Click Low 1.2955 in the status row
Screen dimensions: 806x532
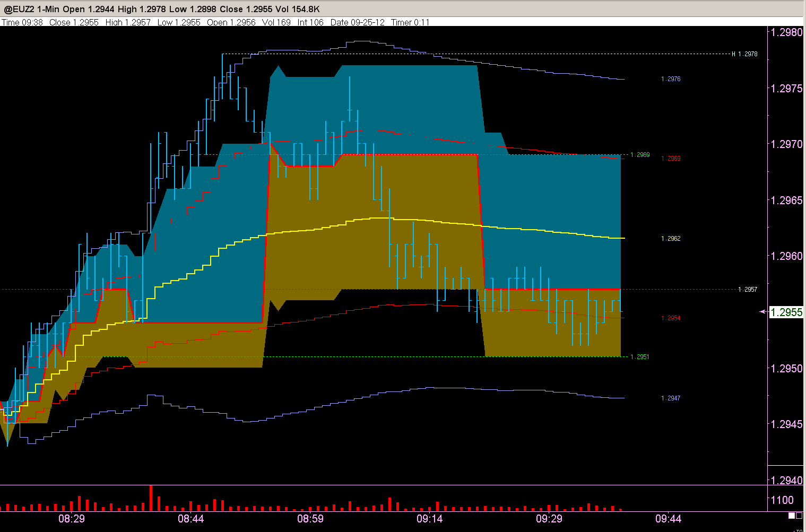(x=179, y=22)
